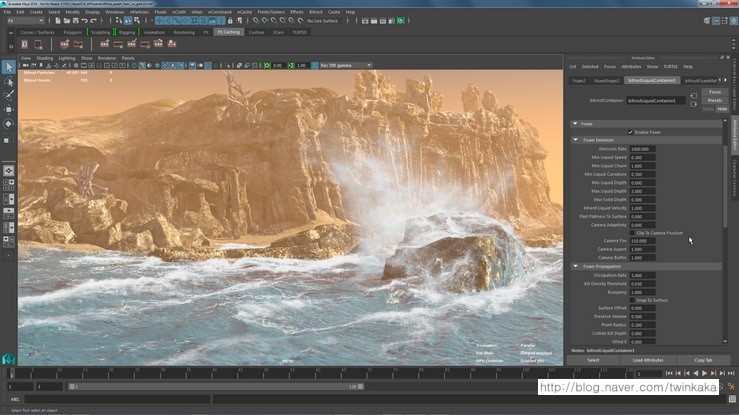Check the Clip To Camera Frustum box
The width and height of the screenshot is (739, 415).
(x=632, y=233)
